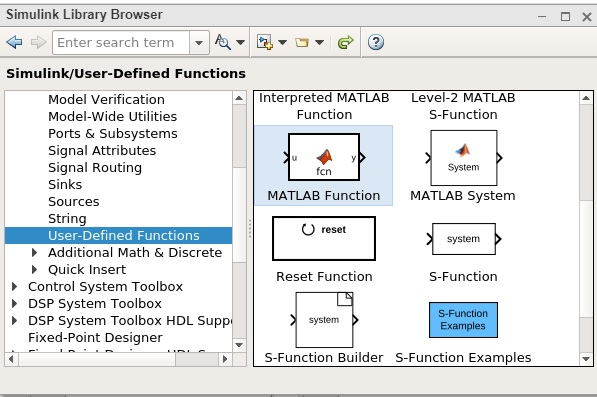The width and height of the screenshot is (597, 397).
Task: Select the S-Function block icon
Action: point(463,239)
